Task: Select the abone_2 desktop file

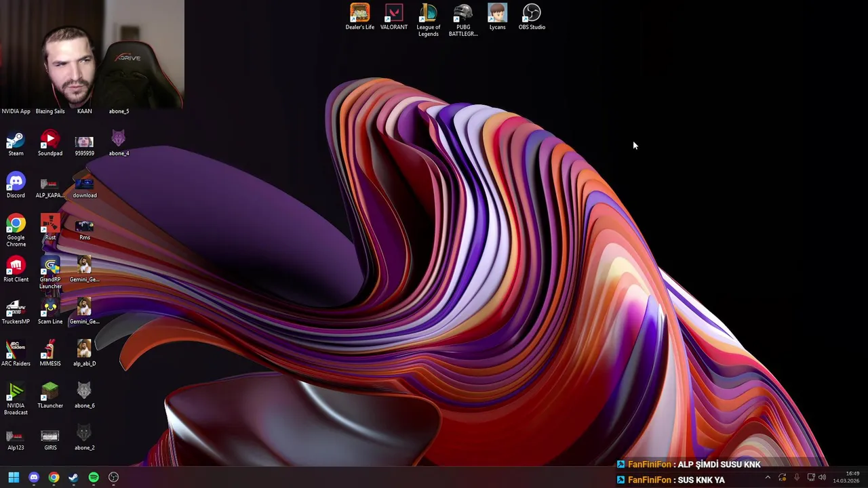Action: point(84,438)
